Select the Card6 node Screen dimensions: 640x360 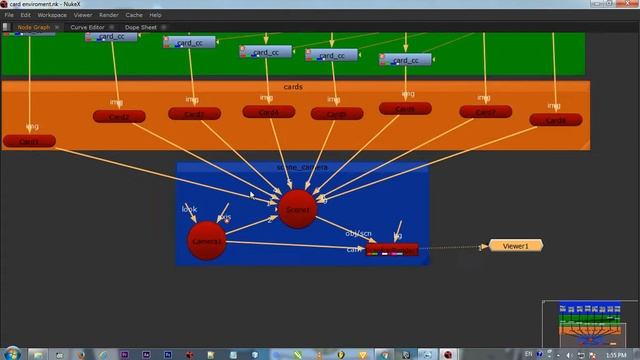pyautogui.click(x=405, y=109)
